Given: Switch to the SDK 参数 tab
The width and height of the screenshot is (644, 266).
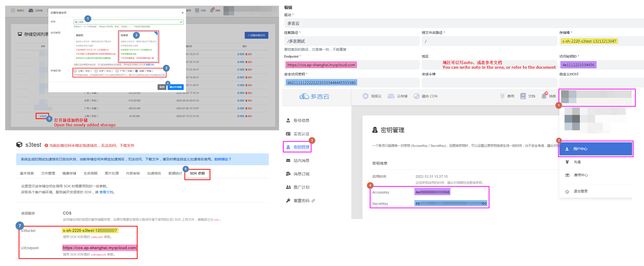Looking at the screenshot, I should pos(197,173).
